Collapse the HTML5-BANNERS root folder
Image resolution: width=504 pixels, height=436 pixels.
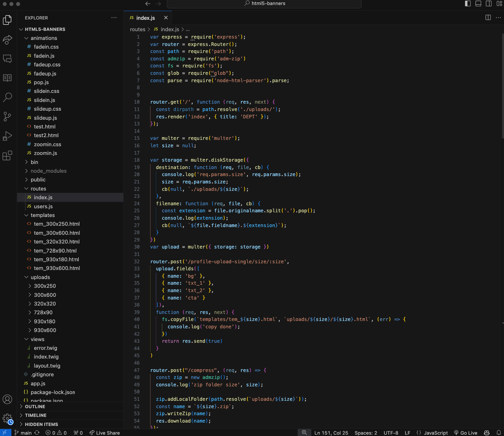tap(70, 29)
